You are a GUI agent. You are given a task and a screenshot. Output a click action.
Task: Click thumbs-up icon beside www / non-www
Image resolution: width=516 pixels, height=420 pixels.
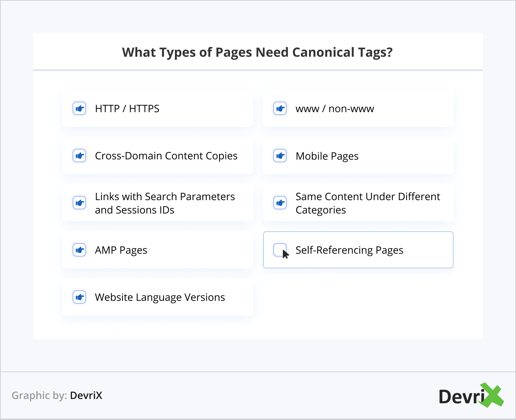(x=280, y=109)
